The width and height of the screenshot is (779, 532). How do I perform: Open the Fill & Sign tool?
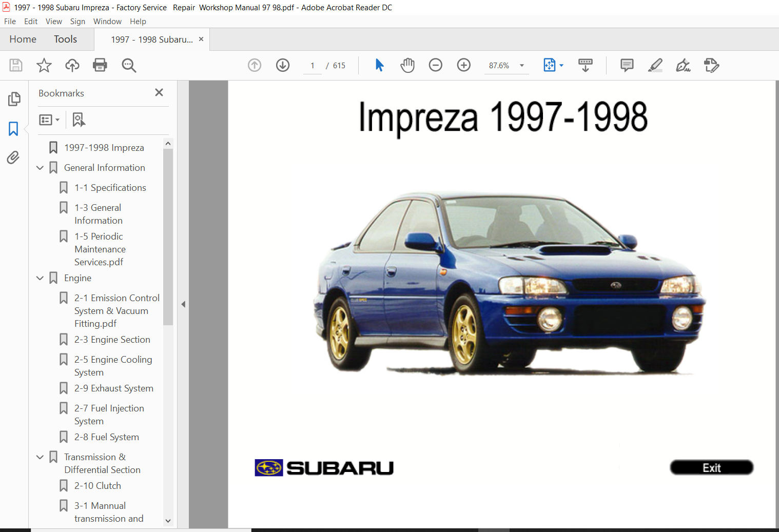click(x=683, y=65)
